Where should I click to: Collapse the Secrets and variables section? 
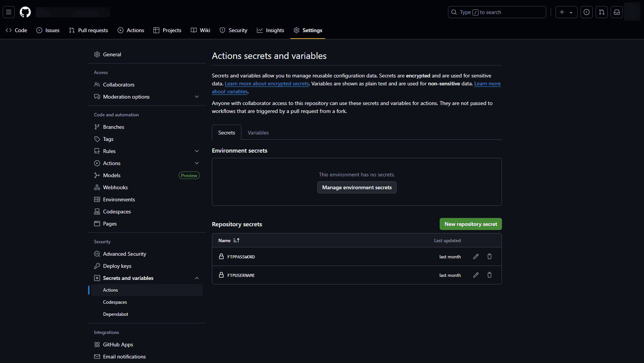pos(197,278)
